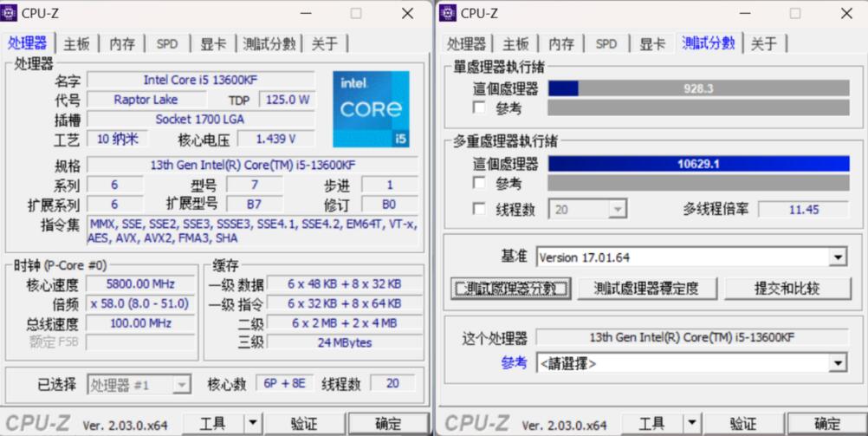Click 扩展型号 value B7
The width and height of the screenshot is (868, 436).
(254, 205)
